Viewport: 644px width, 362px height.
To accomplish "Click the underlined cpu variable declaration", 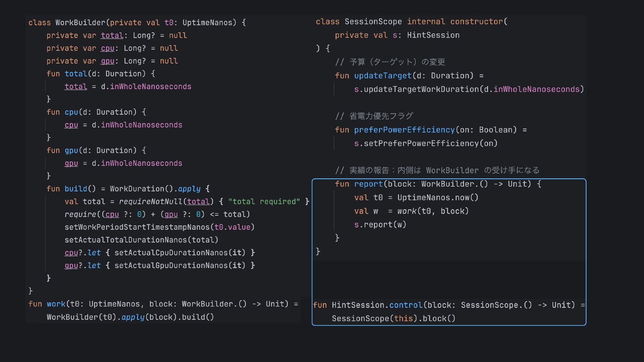I will [x=107, y=48].
